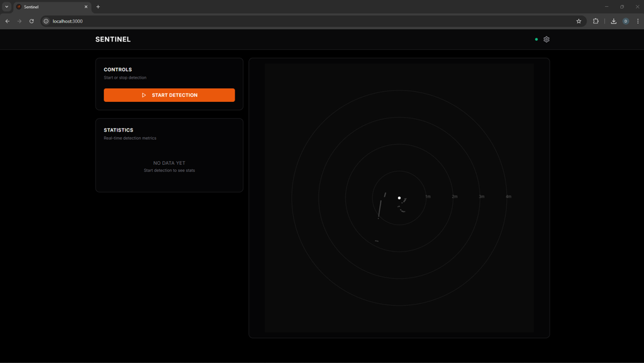Click the 4m radar ring label
This screenshot has width=644, height=363.
508,196
